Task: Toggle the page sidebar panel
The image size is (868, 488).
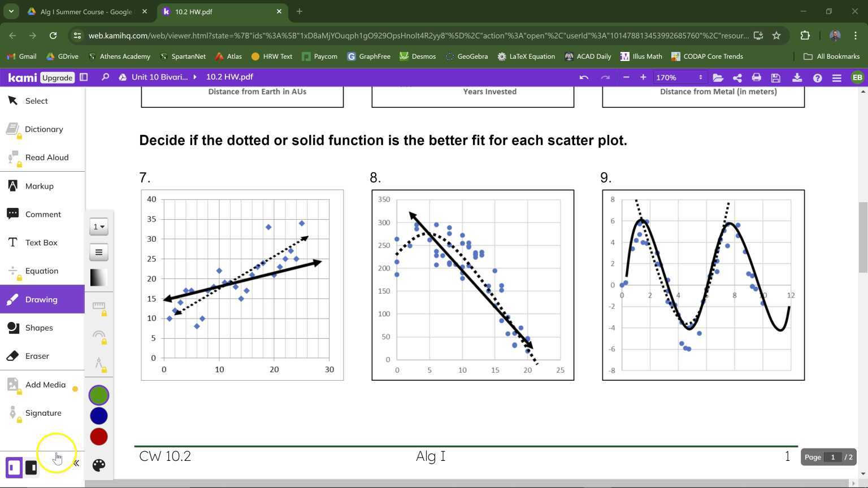Action: click(84, 77)
